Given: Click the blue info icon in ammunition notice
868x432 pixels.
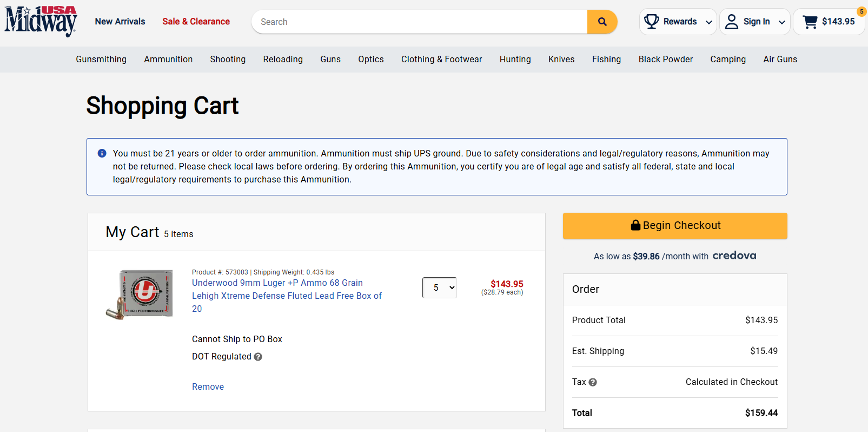Looking at the screenshot, I should pos(102,153).
